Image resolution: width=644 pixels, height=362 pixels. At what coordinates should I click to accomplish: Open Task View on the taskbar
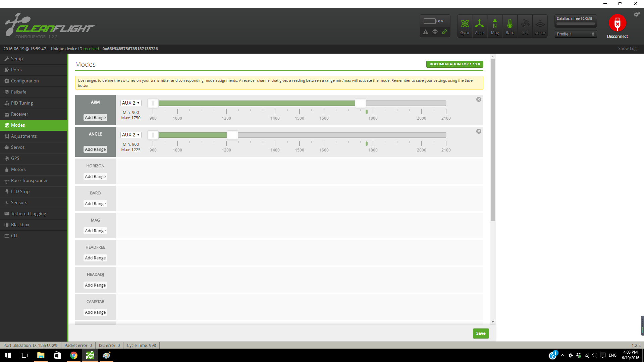coord(24,355)
